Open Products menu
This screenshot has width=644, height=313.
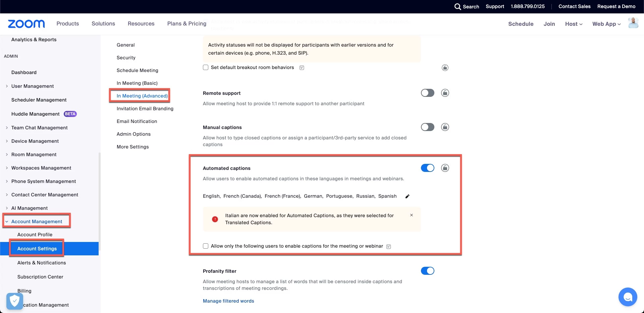[68, 23]
